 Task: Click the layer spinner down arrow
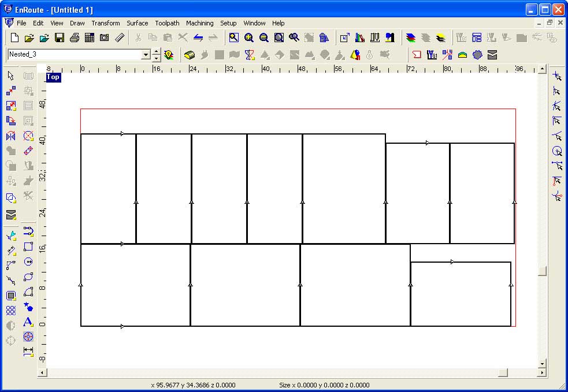click(x=156, y=58)
